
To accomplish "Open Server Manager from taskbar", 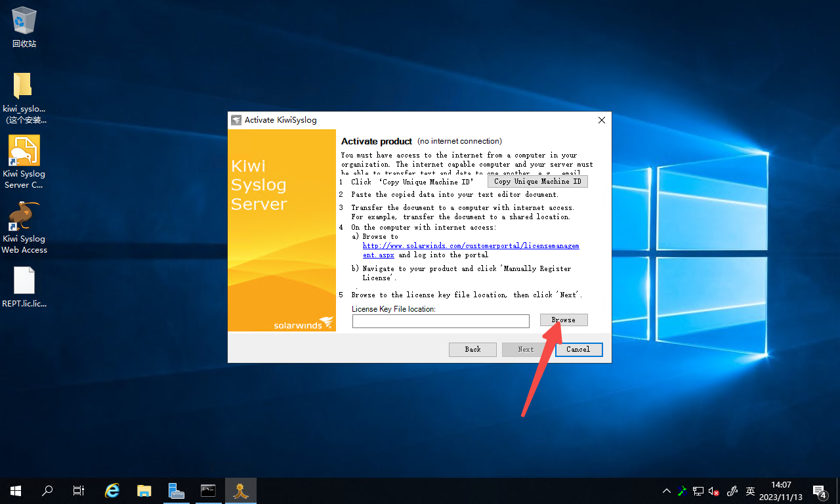I will [177, 491].
